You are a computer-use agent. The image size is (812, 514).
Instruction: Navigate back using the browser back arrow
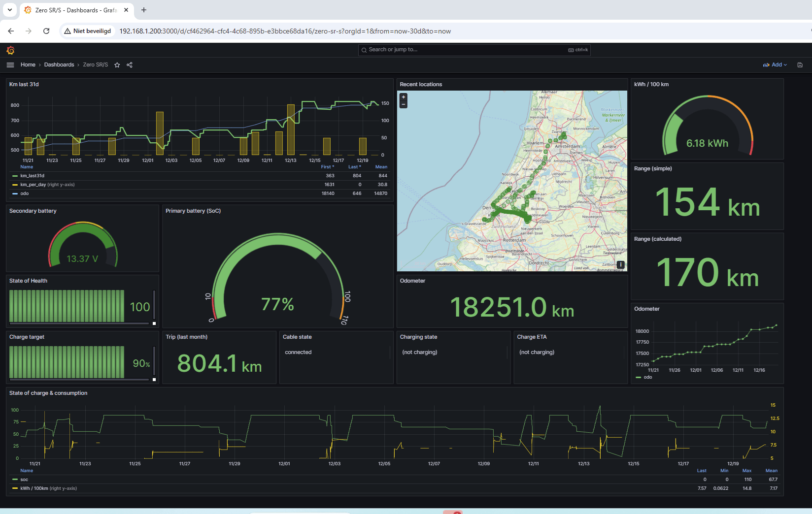pyautogui.click(x=11, y=31)
